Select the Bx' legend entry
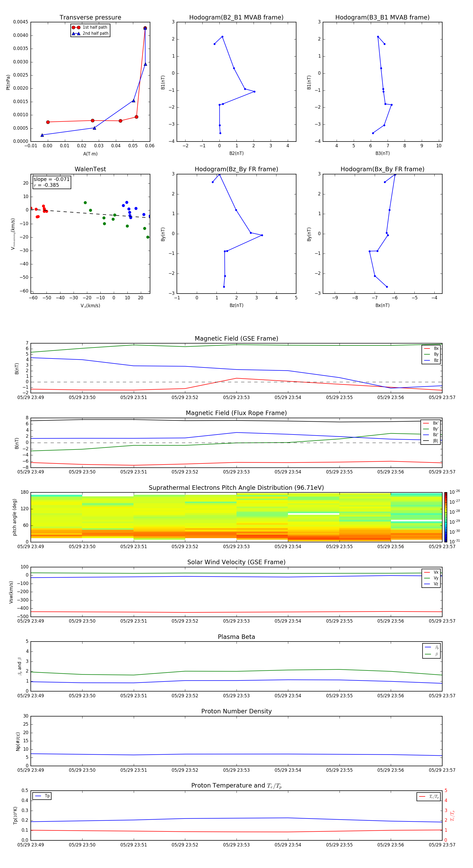Screen dimensions: 473x868 tap(431, 423)
